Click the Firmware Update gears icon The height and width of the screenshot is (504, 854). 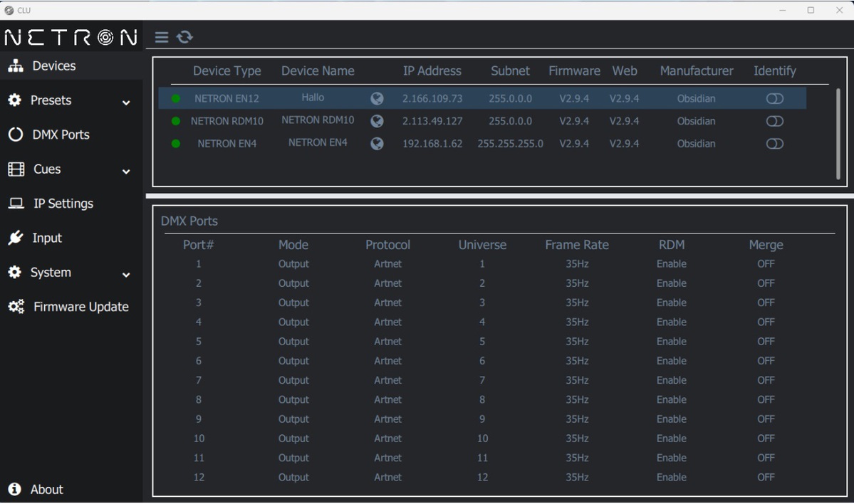click(x=16, y=307)
